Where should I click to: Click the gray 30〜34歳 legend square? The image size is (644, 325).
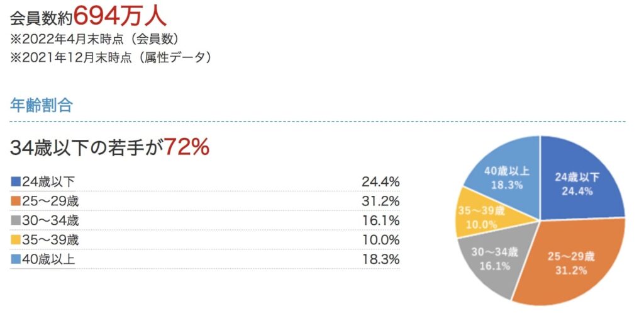point(16,221)
